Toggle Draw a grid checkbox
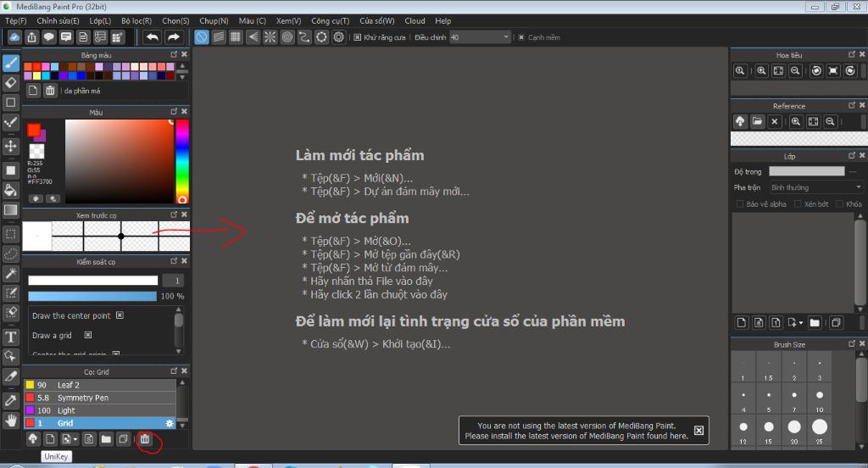Screen dimensions: 868x468 [87, 335]
